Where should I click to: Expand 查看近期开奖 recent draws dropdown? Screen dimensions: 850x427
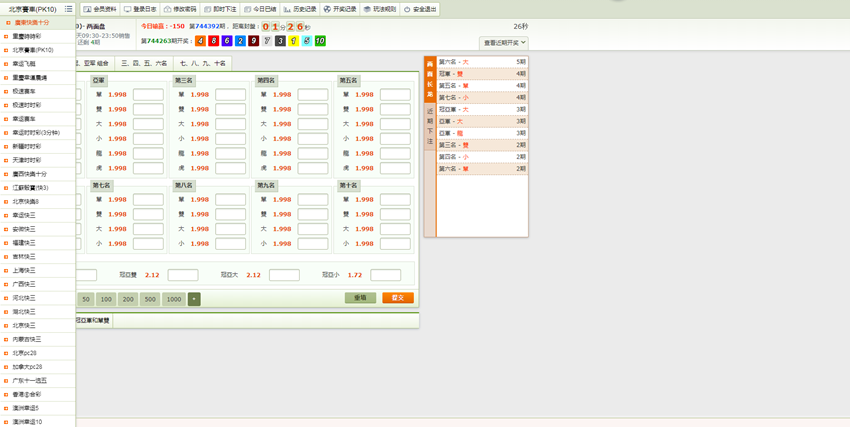(504, 43)
